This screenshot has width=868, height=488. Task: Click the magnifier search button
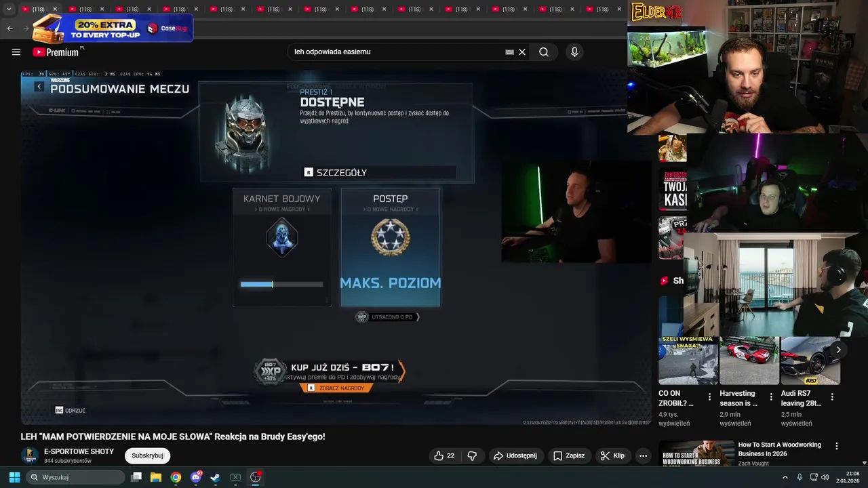click(544, 52)
